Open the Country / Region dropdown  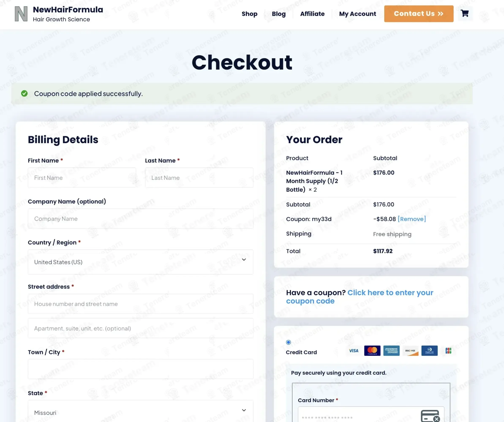tap(141, 262)
